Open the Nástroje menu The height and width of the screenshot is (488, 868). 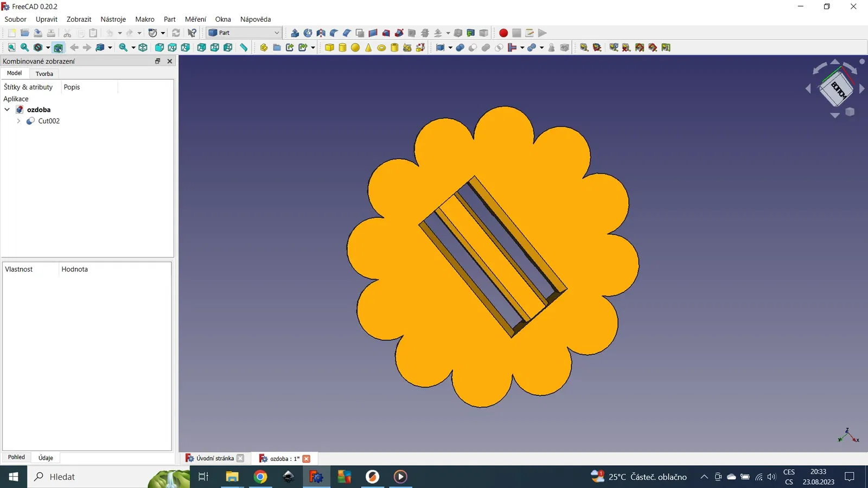pos(113,19)
